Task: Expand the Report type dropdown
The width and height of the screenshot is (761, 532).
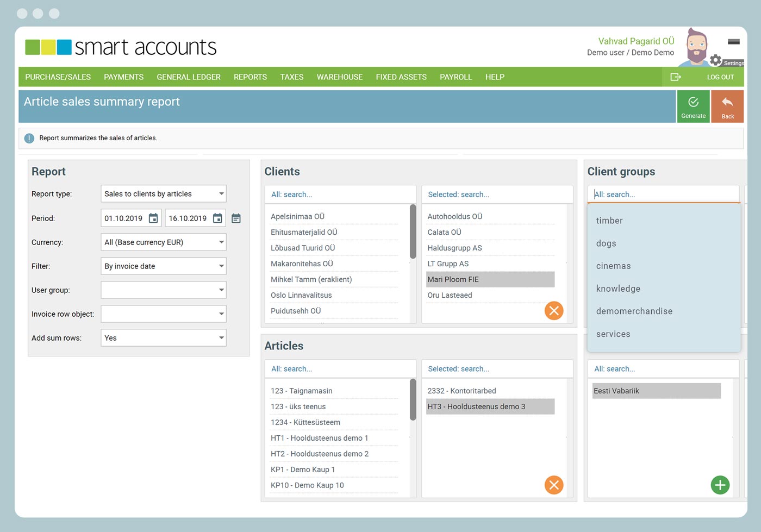Action: coord(164,194)
